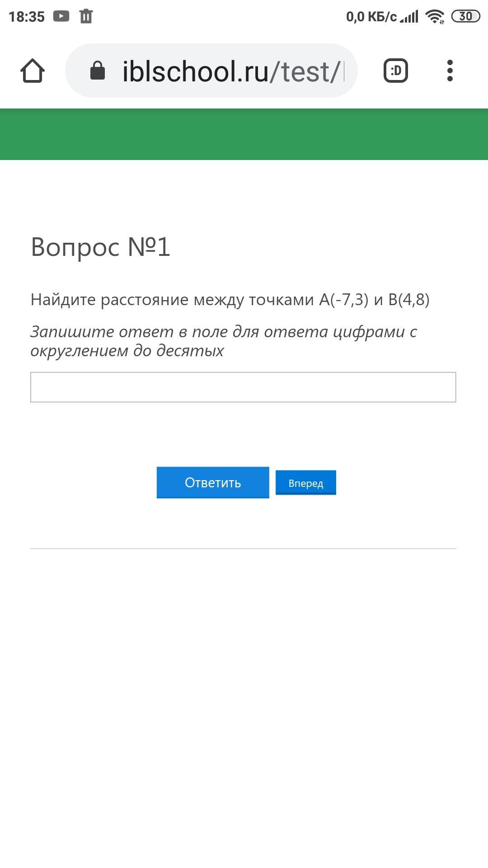Image resolution: width=488 pixels, height=868 pixels.
Task: Tap the horizontal divider below the buttons
Action: tap(243, 548)
